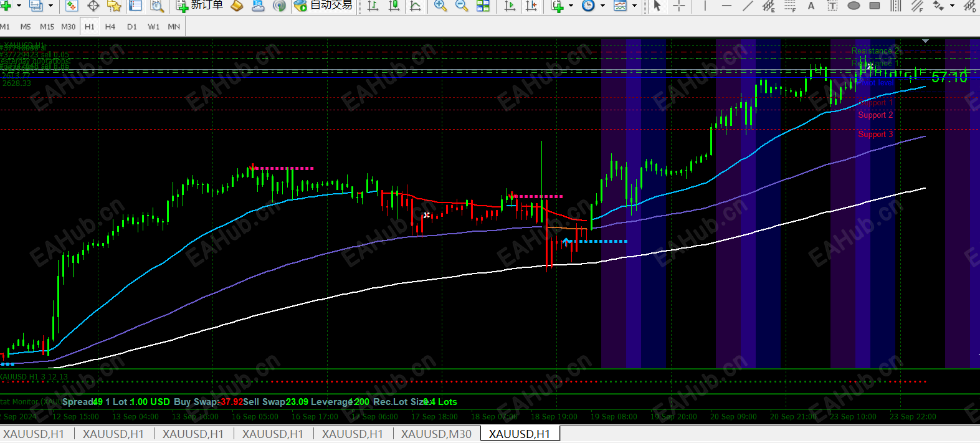The width and height of the screenshot is (980, 443).
Task: Click the Arrows objects icon
Action: (938, 6)
